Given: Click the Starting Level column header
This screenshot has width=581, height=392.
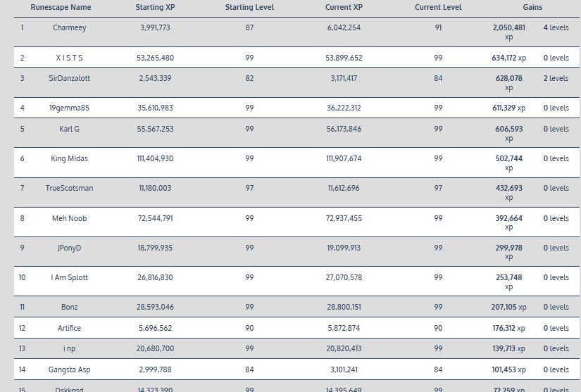Looking at the screenshot, I should click(x=249, y=8).
